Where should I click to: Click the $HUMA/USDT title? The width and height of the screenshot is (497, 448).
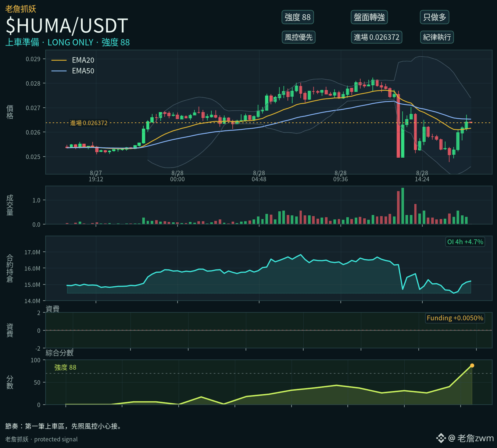(67, 26)
